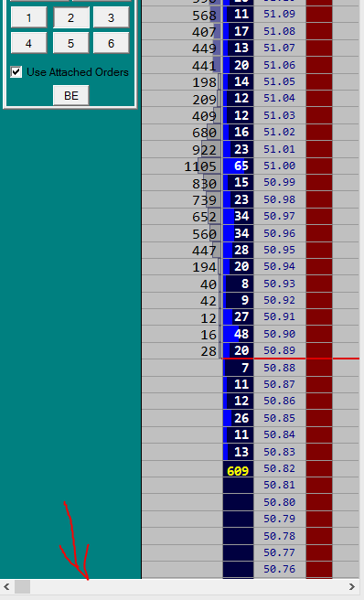Click the volume value 560
This screenshot has width=364, height=600.
point(204,234)
